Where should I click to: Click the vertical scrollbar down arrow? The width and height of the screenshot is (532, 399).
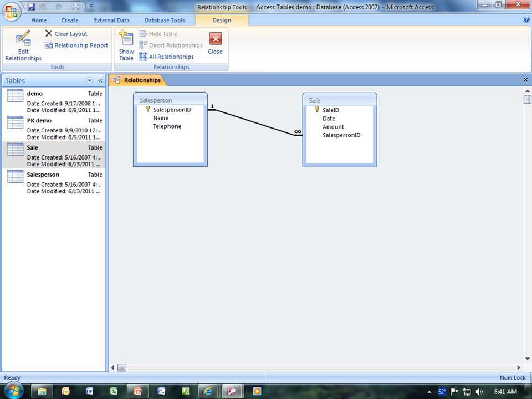(x=527, y=359)
